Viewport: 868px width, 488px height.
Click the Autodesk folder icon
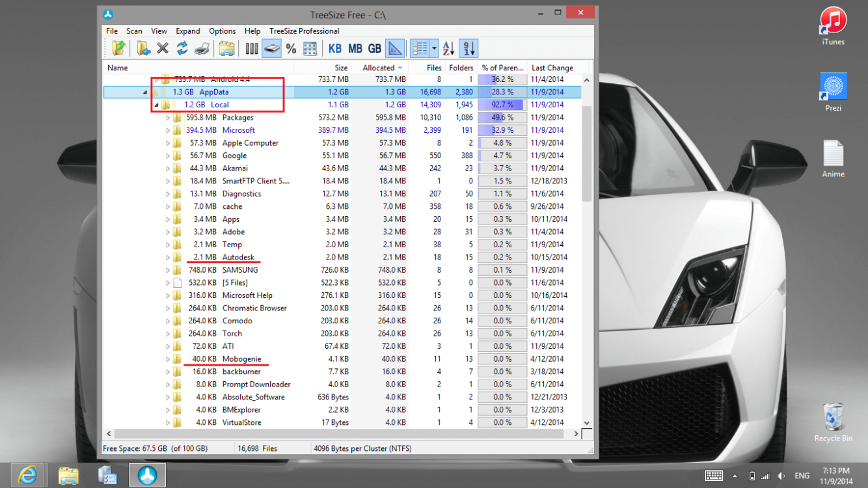tap(177, 257)
